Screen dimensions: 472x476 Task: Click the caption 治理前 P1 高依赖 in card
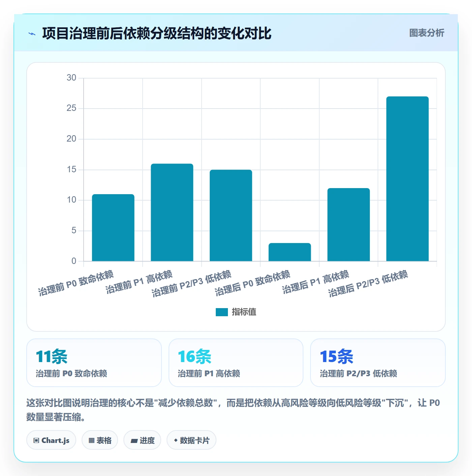(x=209, y=374)
